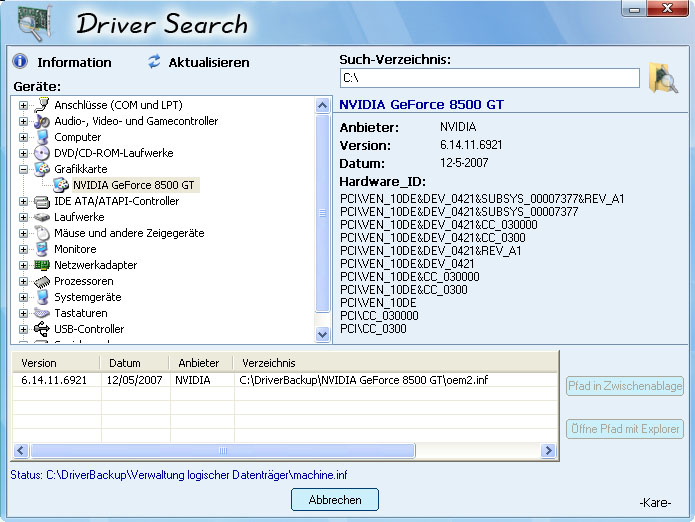Expand the Prozessoren tree node
Screen dimensions: 695x522
click(x=24, y=281)
